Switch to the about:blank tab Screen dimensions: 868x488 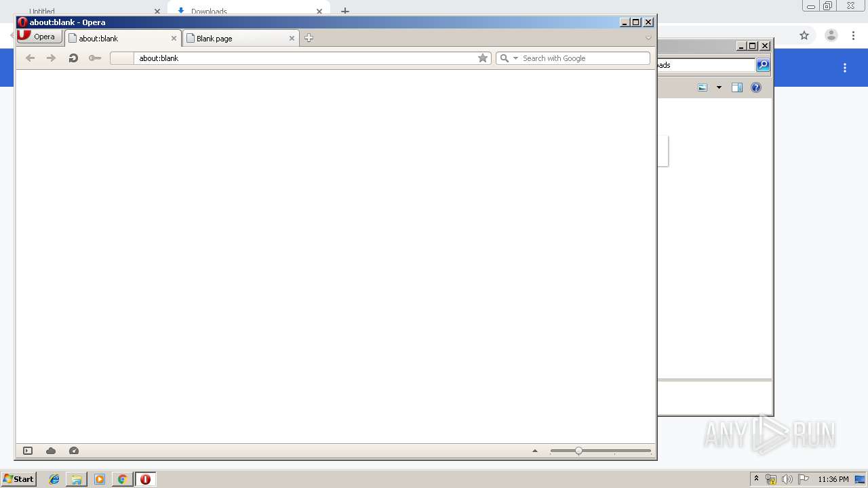coord(123,38)
